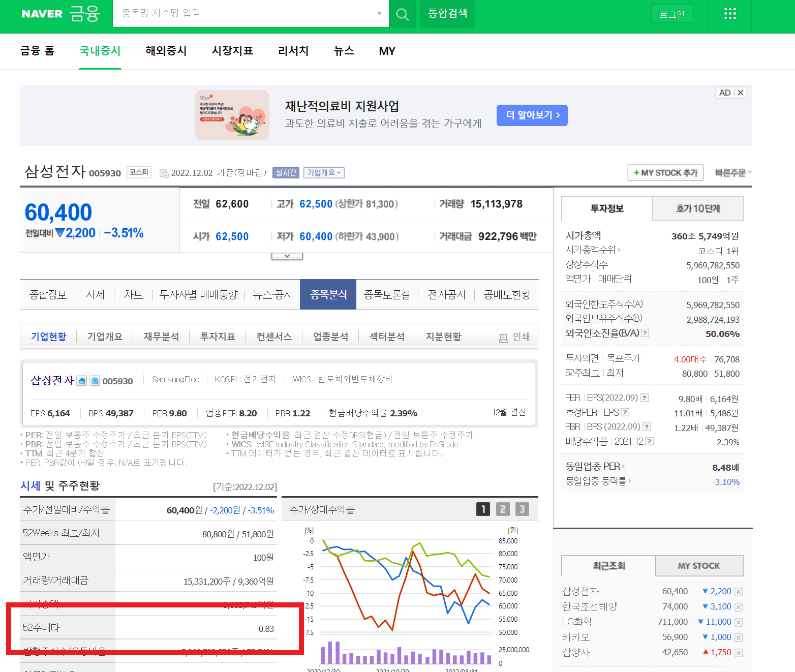Click the ad banner thumbnail image

[232, 115]
